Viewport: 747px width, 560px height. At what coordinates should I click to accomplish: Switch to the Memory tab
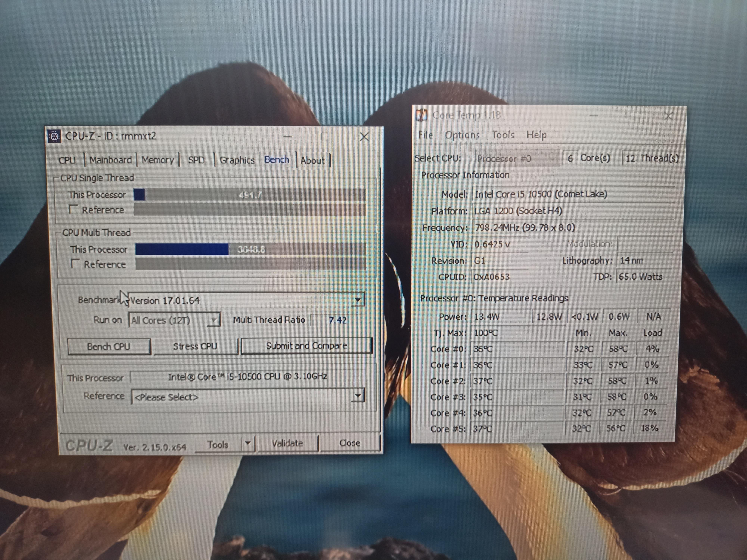tap(157, 160)
